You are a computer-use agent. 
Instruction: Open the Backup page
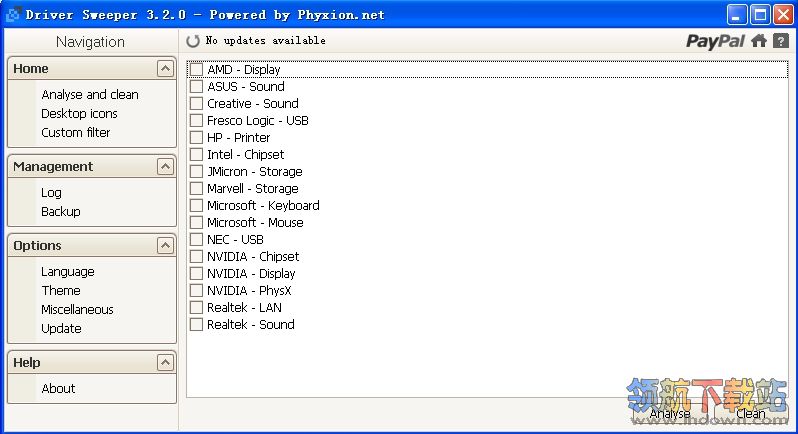click(61, 212)
